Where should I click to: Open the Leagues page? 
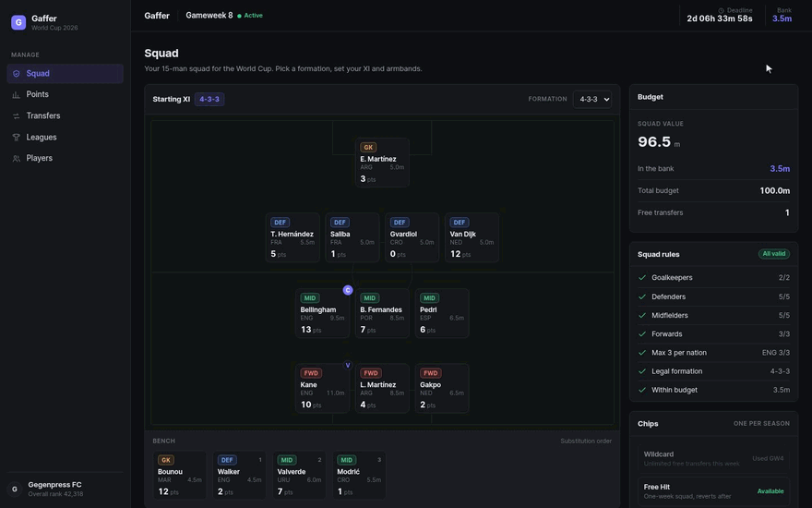tap(66, 138)
